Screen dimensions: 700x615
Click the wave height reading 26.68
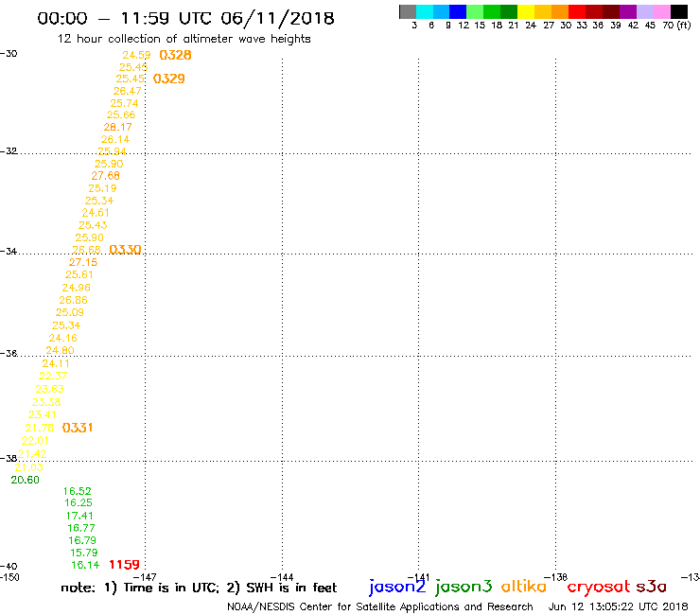[87, 250]
